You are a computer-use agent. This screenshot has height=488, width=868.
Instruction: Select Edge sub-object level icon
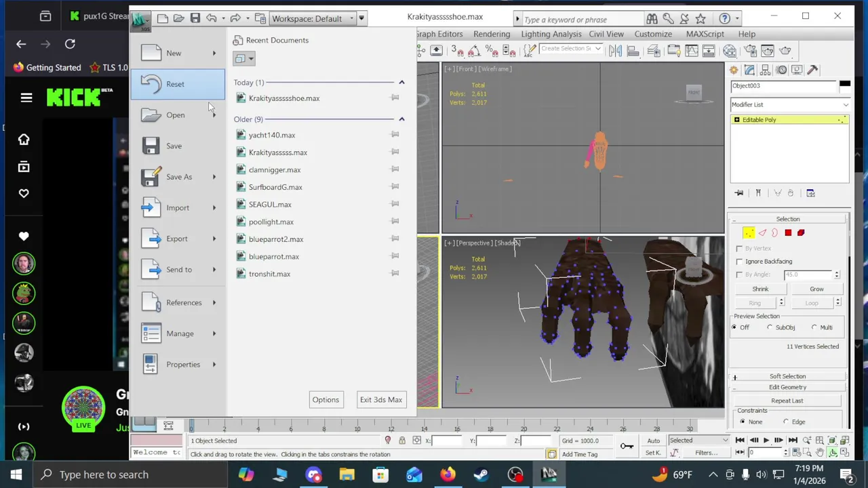point(762,233)
